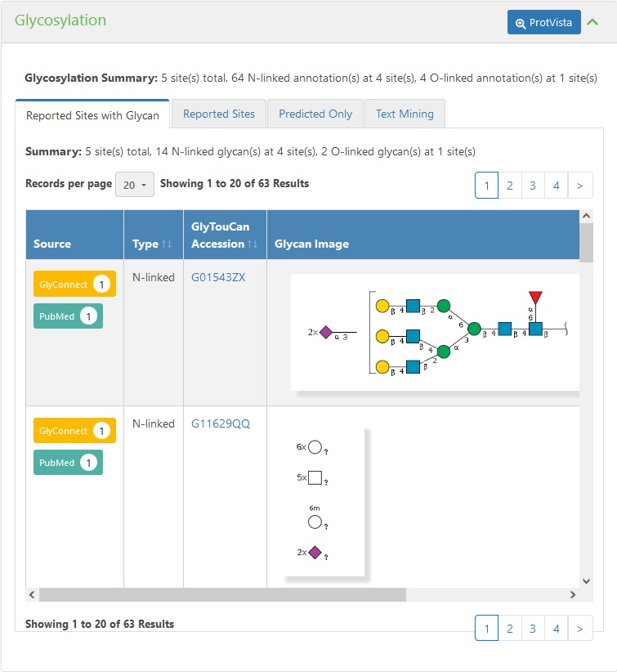617x672 pixels.
Task: Open GlyTouCan accession G11629QQ link
Action: (221, 423)
